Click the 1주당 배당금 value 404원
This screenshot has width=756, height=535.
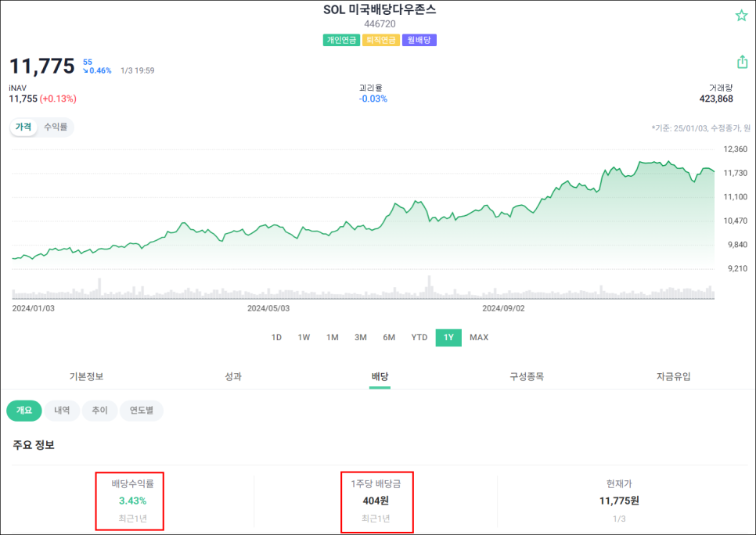376,501
